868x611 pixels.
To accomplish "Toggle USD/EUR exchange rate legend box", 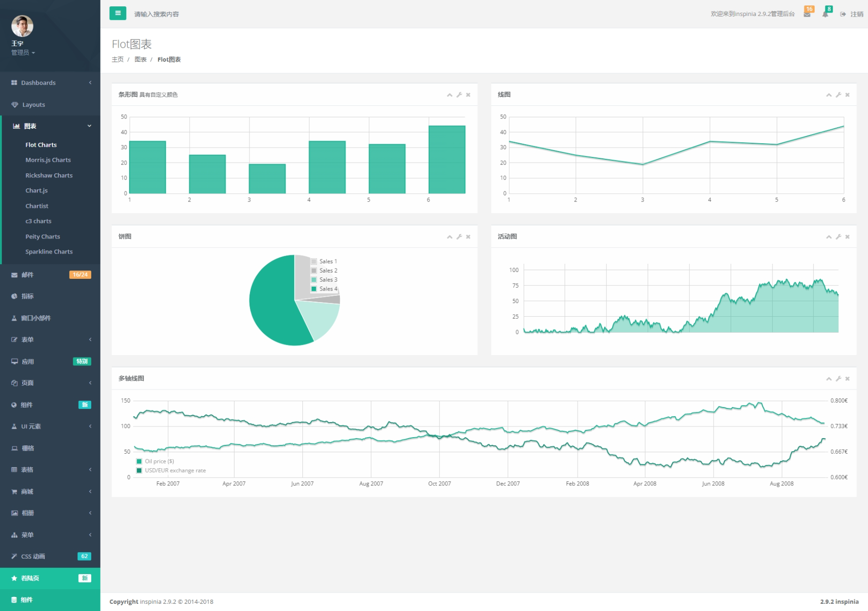I will point(139,471).
